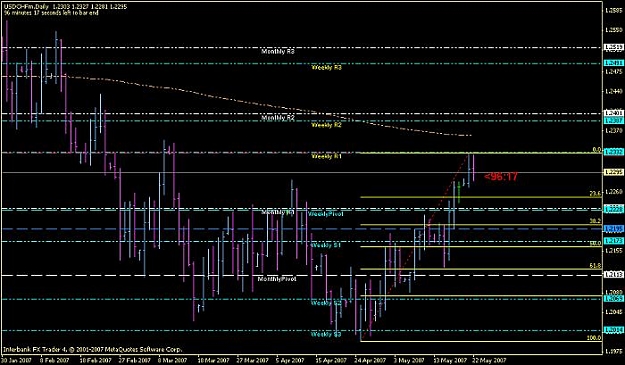The width and height of the screenshot is (625, 365).
Task: Click the 1.2155 price axis value
Action: click(x=613, y=251)
